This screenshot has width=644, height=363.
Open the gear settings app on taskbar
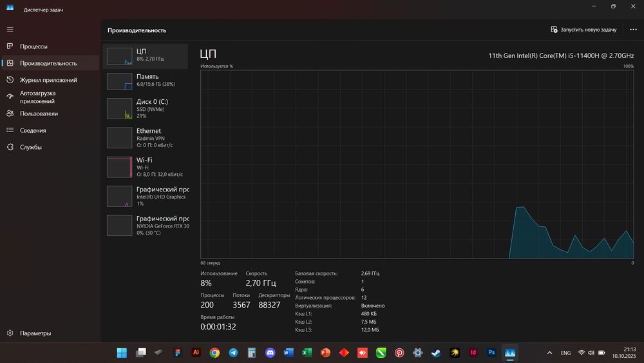click(x=418, y=353)
